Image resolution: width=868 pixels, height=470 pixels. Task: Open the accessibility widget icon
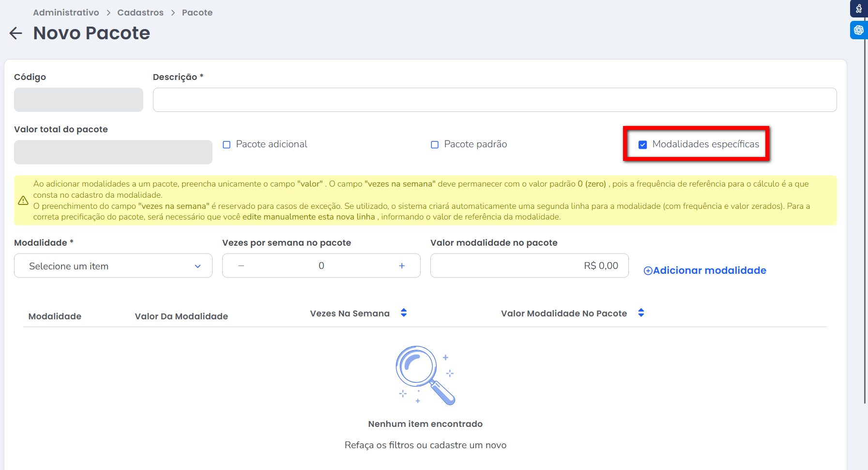pyautogui.click(x=859, y=9)
